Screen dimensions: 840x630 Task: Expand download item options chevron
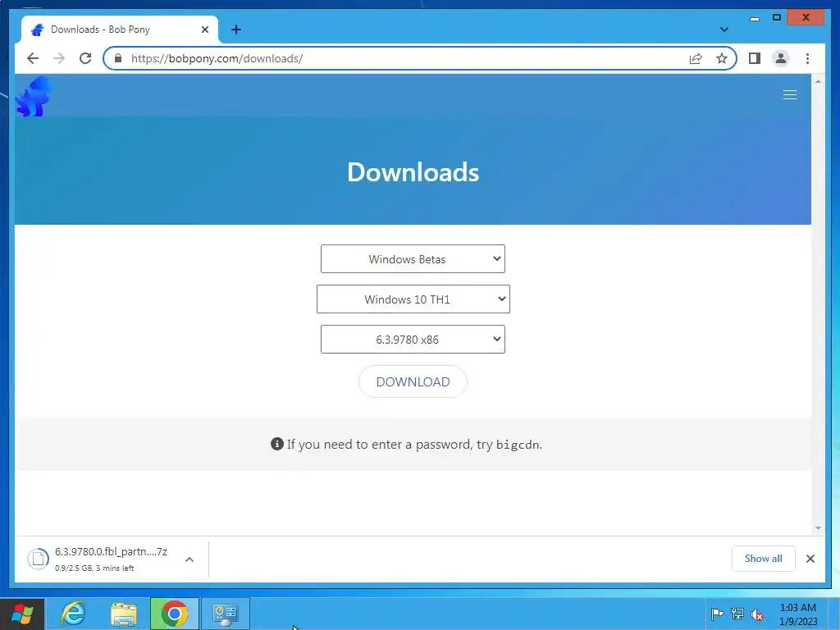click(189, 559)
